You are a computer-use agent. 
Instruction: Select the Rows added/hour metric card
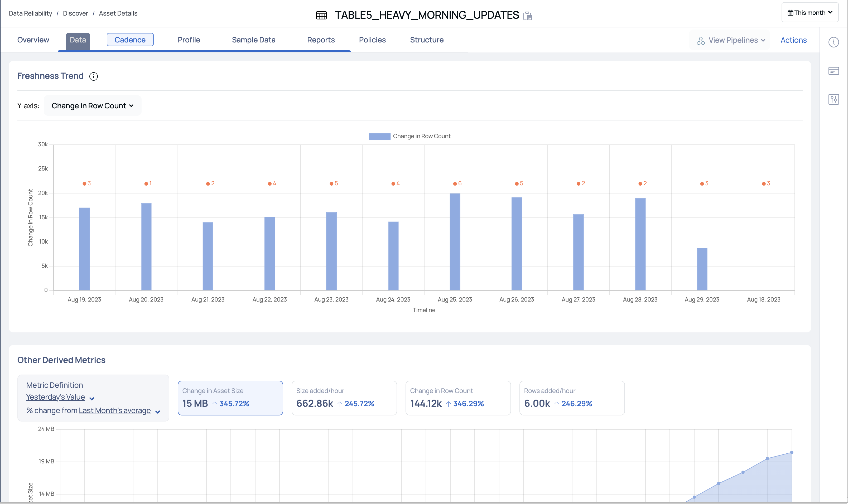point(572,398)
